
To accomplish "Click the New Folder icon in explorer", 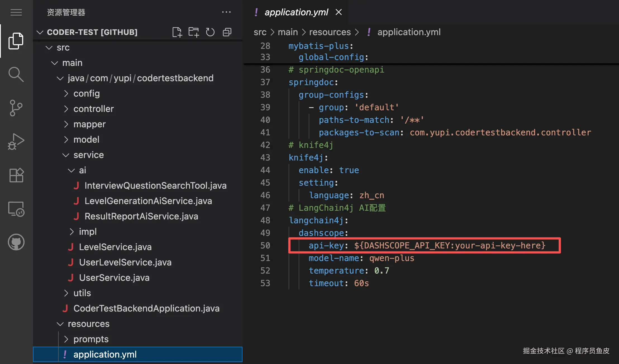I will 194,32.
